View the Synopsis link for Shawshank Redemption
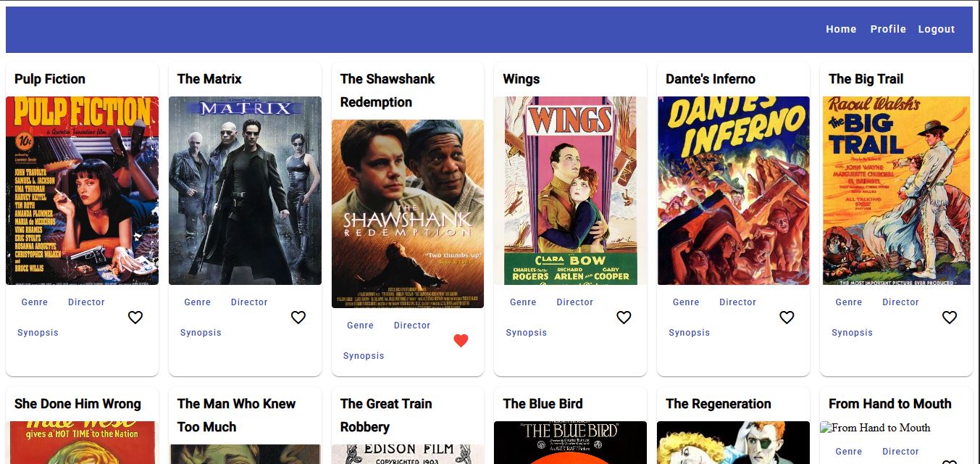This screenshot has width=980, height=464. click(x=364, y=355)
